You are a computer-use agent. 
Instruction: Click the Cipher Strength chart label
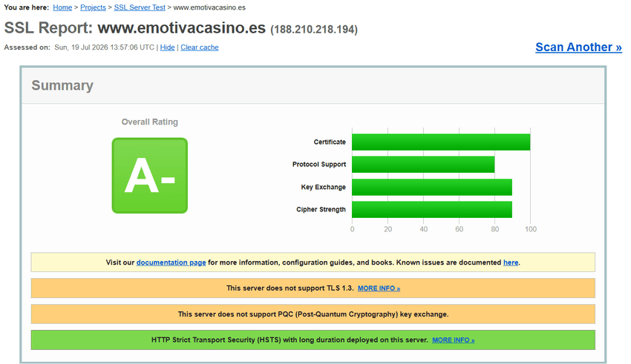(x=321, y=210)
